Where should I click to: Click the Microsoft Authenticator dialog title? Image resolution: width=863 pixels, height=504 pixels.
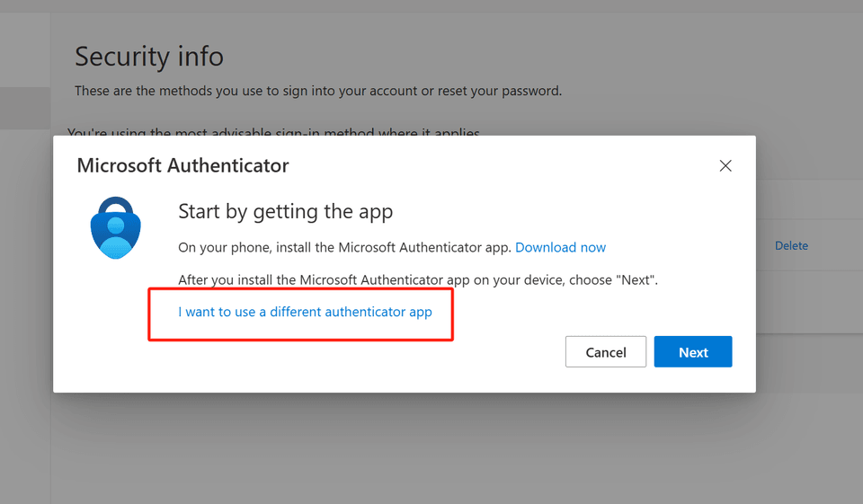(182, 165)
